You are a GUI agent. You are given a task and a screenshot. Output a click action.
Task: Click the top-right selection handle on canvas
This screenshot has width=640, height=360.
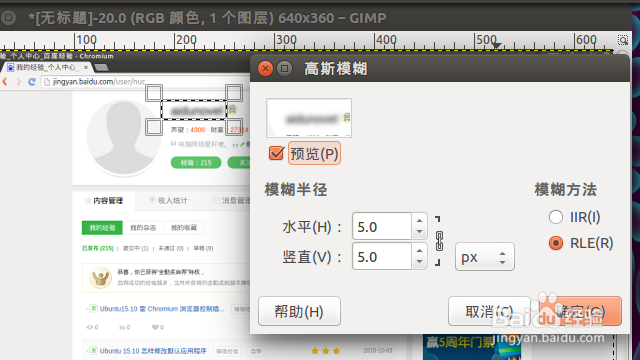click(234, 93)
